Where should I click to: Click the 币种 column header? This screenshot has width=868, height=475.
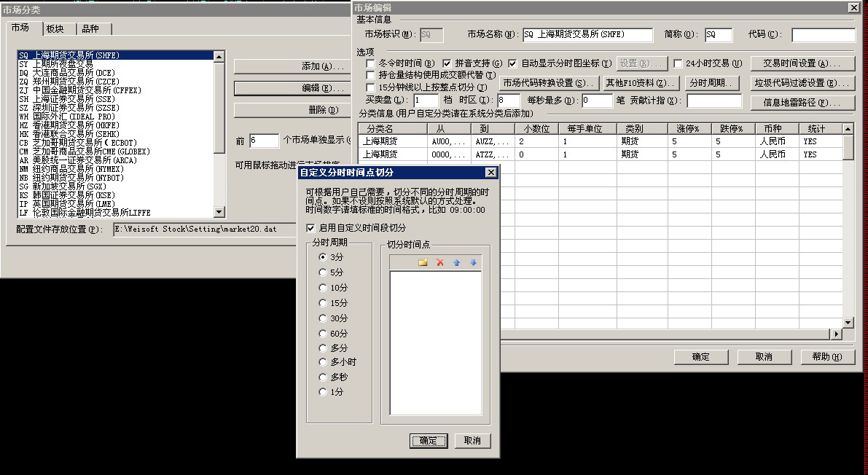tap(772, 129)
